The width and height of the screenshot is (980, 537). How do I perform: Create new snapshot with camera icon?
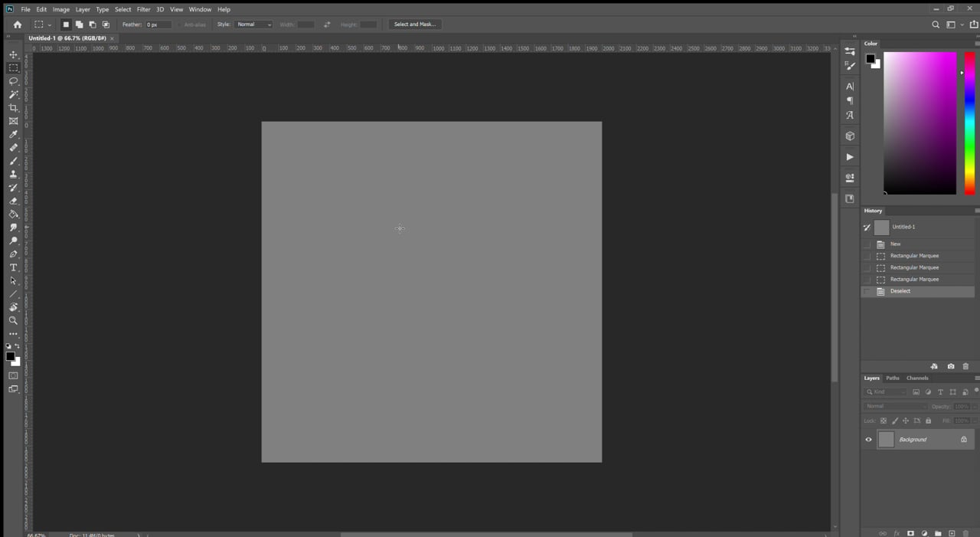pos(951,367)
